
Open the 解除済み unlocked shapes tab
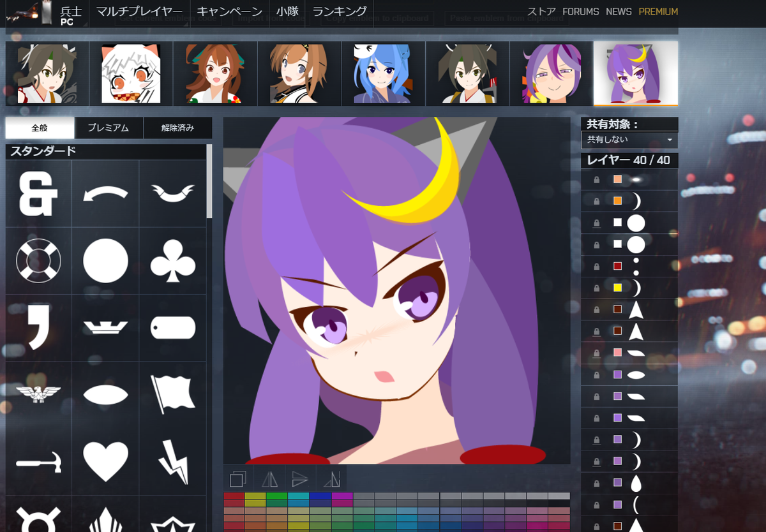177,128
